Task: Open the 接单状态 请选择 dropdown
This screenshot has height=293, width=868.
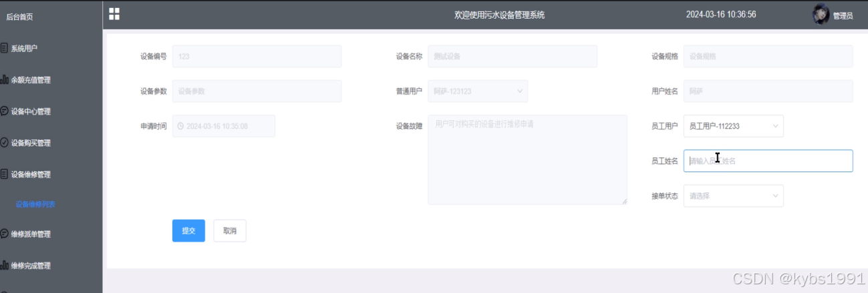Action: click(x=734, y=196)
